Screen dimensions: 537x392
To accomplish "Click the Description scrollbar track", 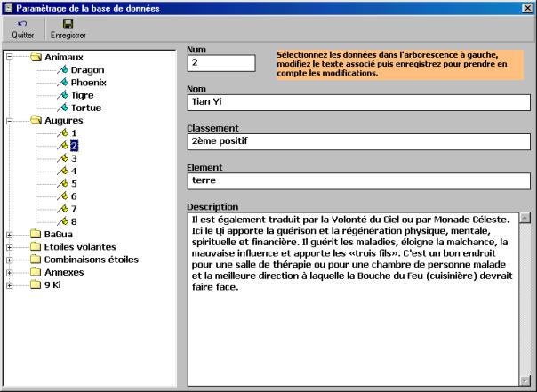I will coord(525,300).
